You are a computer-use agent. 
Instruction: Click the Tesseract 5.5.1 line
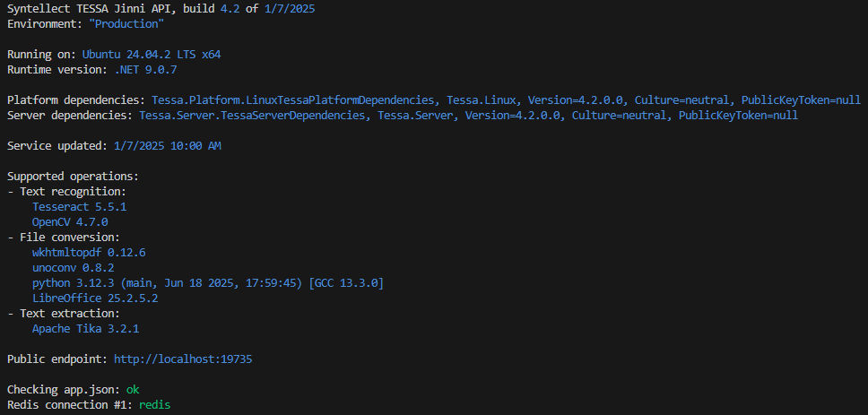[x=79, y=207]
